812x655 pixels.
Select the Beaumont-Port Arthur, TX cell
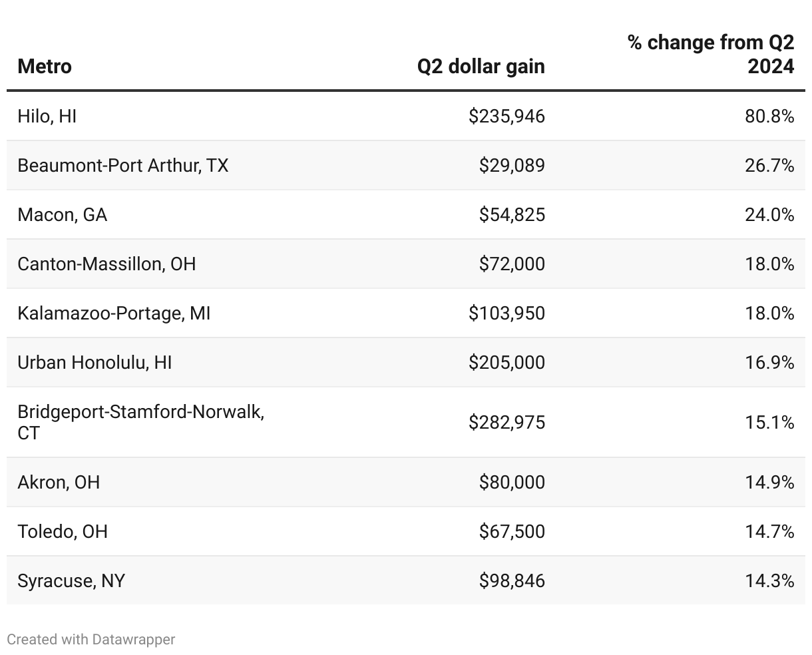point(122,166)
